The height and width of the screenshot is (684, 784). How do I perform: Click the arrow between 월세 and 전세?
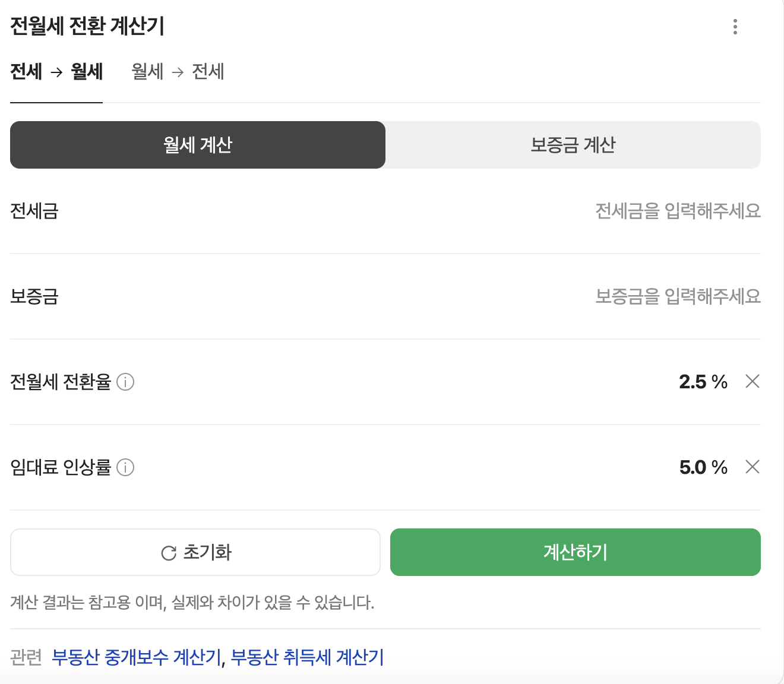pyautogui.click(x=177, y=71)
